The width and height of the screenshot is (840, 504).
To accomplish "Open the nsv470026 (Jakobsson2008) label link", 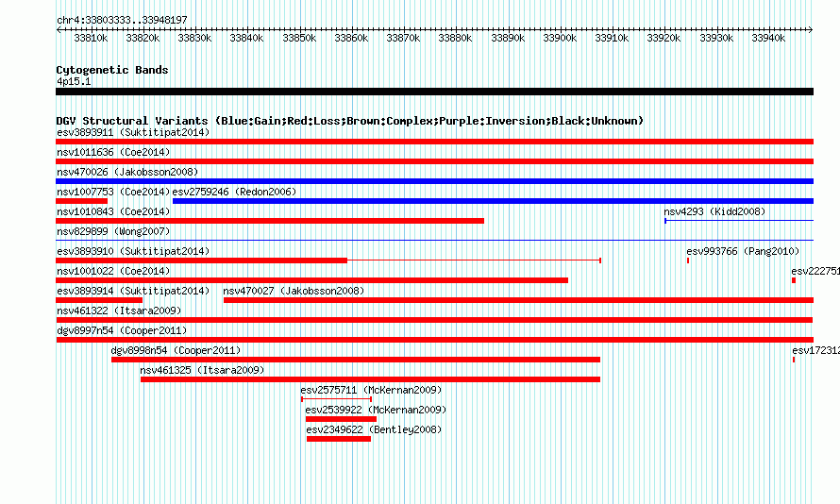I will coord(127,172).
